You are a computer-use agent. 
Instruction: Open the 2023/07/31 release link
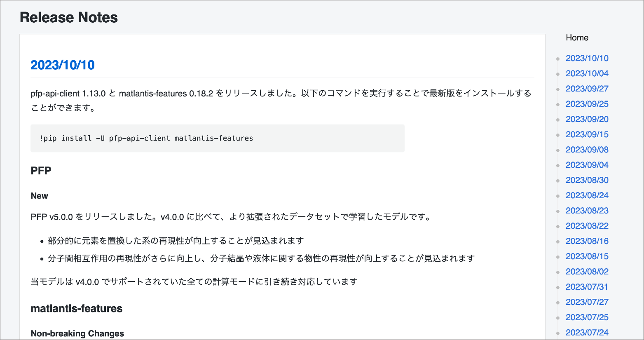(x=587, y=287)
